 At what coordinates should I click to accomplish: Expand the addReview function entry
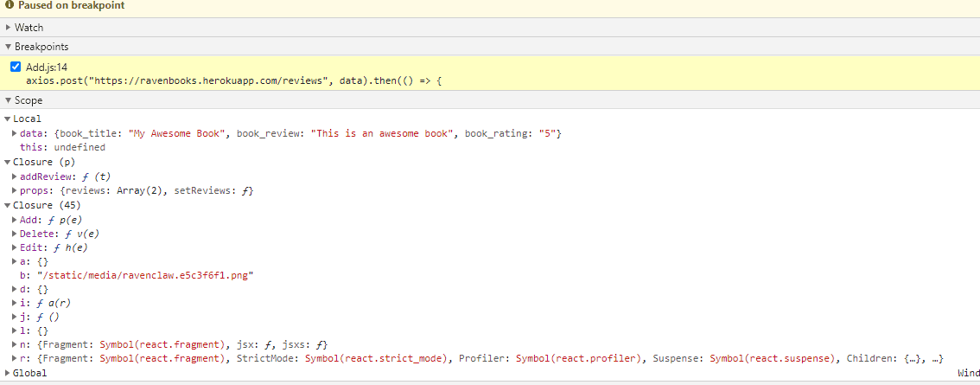pos(14,176)
